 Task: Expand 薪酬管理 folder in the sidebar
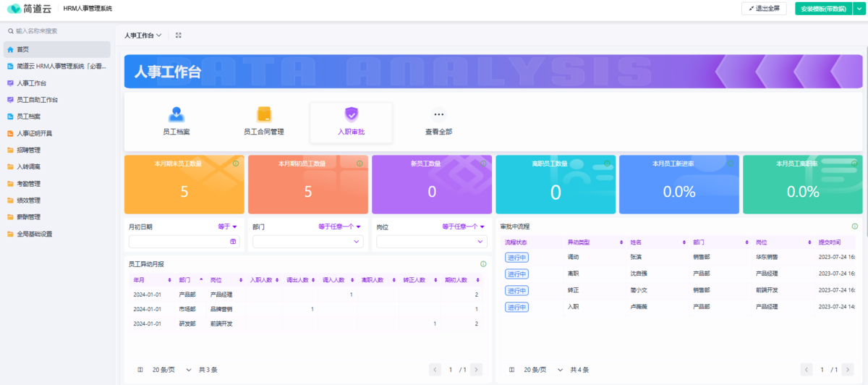point(57,217)
